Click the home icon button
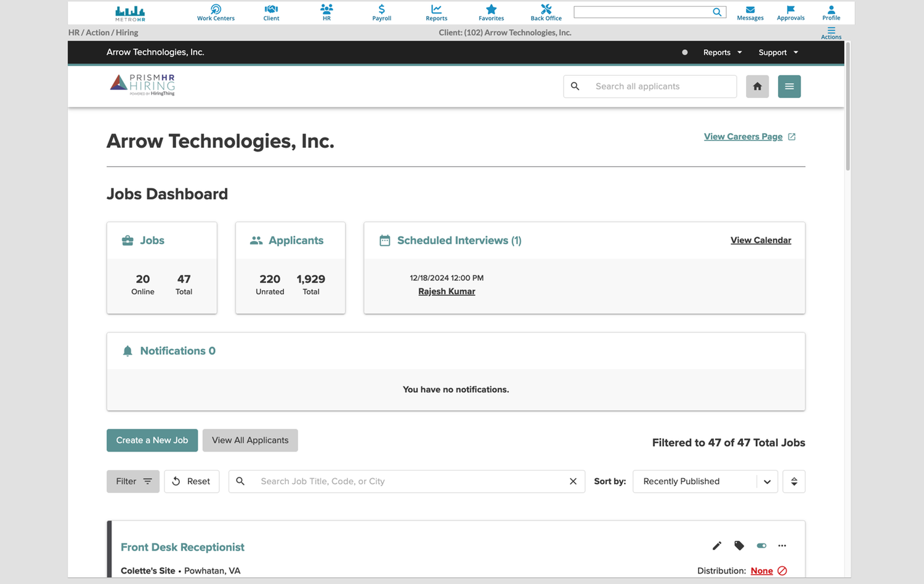Image resolution: width=924 pixels, height=584 pixels. [x=757, y=87]
